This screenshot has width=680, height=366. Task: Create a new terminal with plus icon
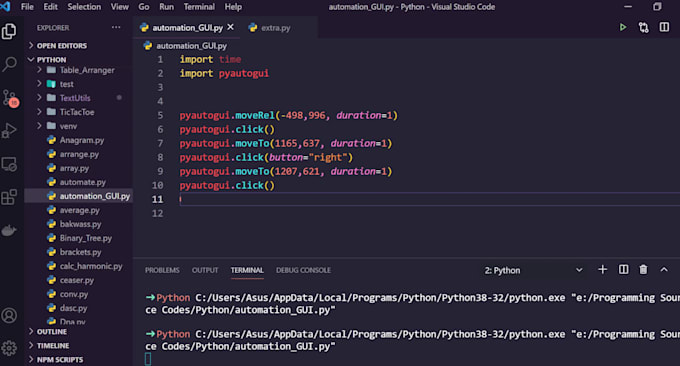click(x=602, y=270)
